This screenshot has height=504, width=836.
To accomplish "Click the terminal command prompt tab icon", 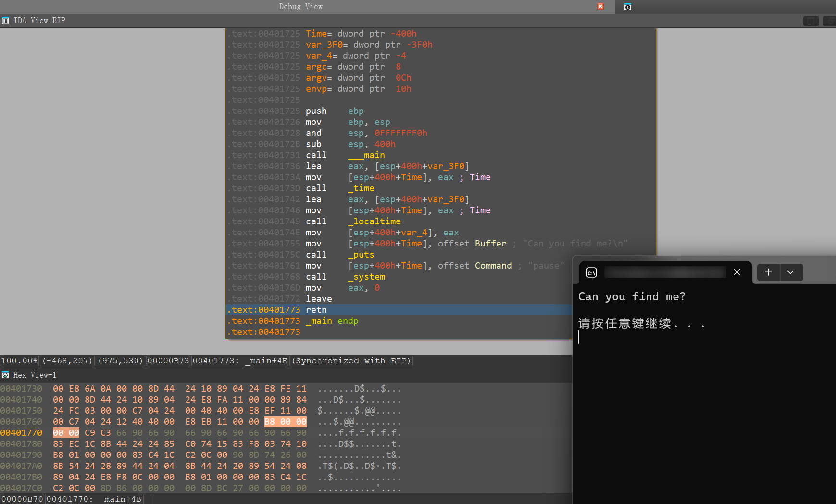I will (591, 272).
